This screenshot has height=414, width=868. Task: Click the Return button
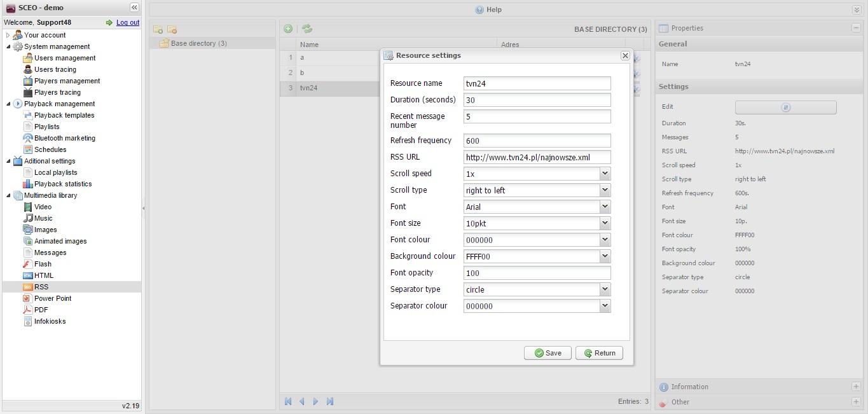[x=599, y=353]
